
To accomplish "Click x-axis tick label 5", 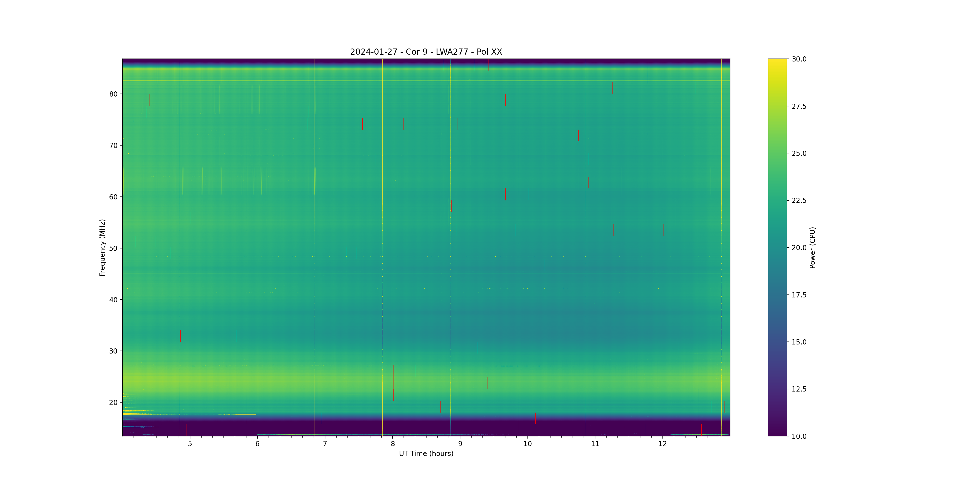I will pyautogui.click(x=190, y=444).
